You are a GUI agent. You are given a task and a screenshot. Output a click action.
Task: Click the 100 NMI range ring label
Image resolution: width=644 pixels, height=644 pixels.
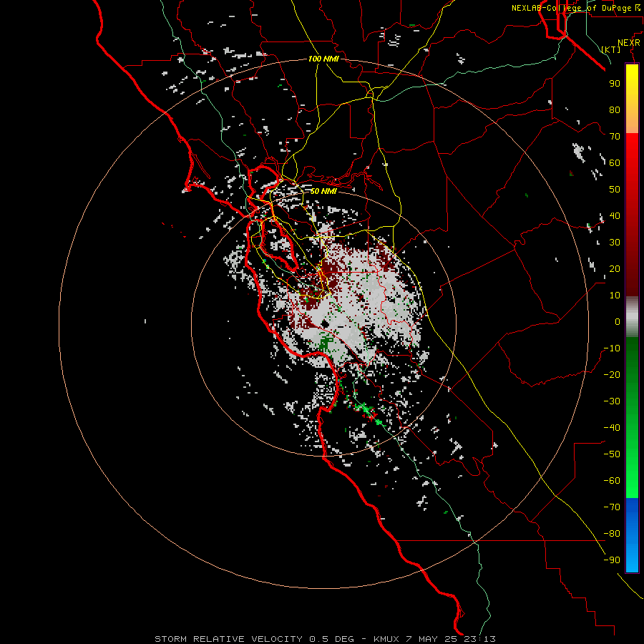(x=323, y=59)
